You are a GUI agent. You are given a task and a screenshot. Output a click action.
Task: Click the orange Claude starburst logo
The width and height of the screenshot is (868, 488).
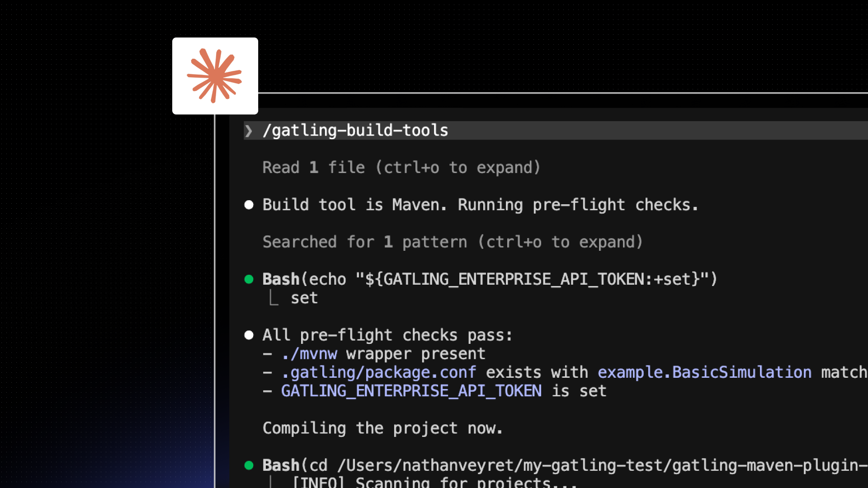pos(215,76)
